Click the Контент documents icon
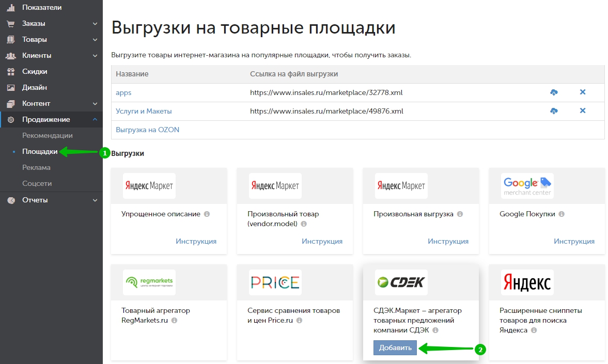Image resolution: width=608 pixels, height=364 pixels. coord(11,103)
